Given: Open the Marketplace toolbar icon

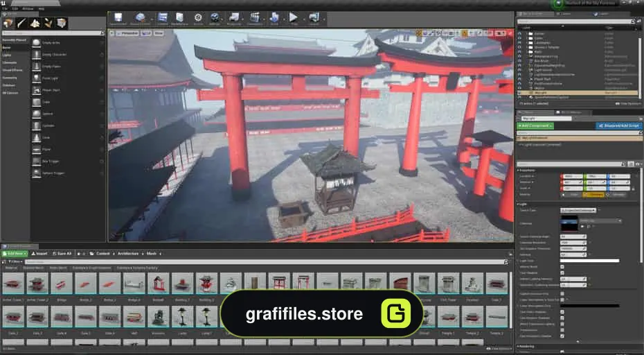Looking at the screenshot, I should coord(179,19).
